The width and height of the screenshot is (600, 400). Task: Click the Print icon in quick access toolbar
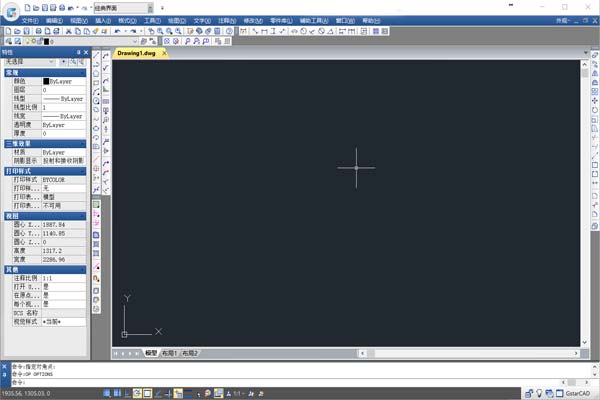pyautogui.click(x=62, y=7)
